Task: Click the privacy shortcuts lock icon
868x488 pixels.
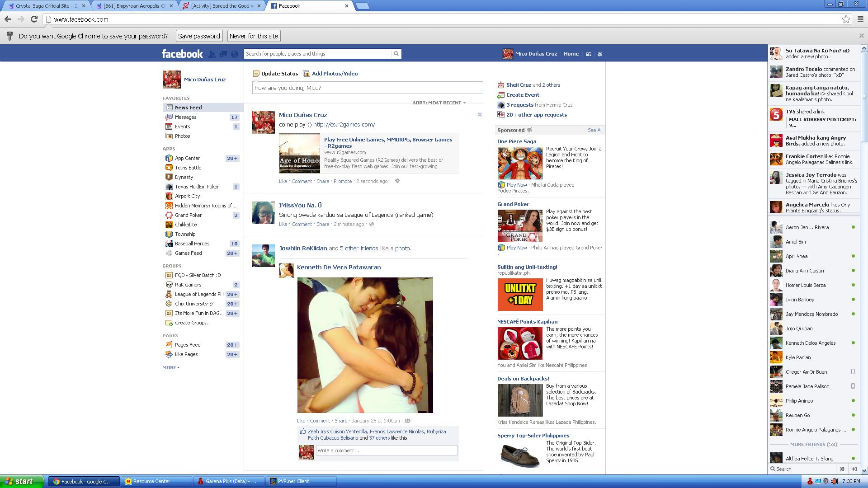Action: [589, 54]
